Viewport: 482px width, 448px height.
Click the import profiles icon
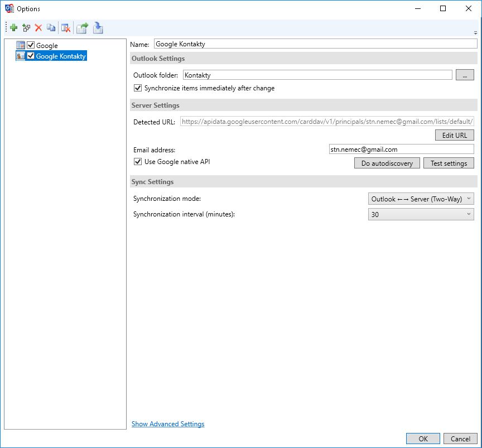(x=98, y=27)
